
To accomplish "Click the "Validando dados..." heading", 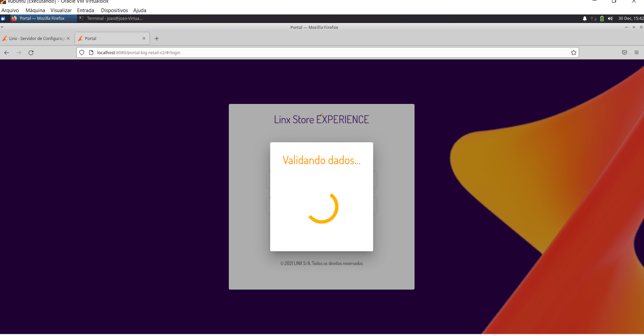I will (322, 160).
